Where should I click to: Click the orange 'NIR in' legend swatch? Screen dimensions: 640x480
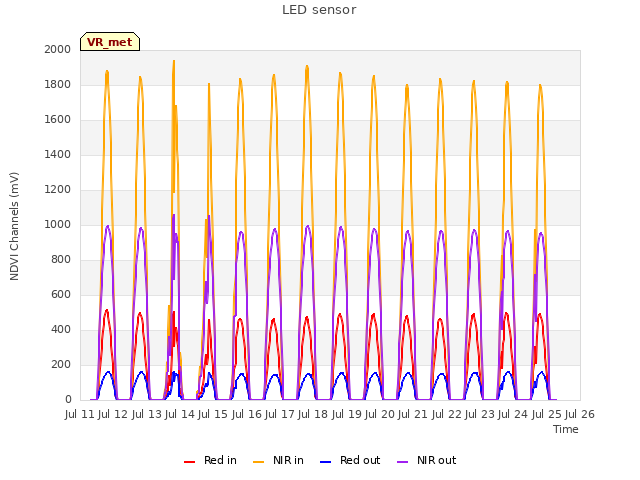tap(258, 462)
